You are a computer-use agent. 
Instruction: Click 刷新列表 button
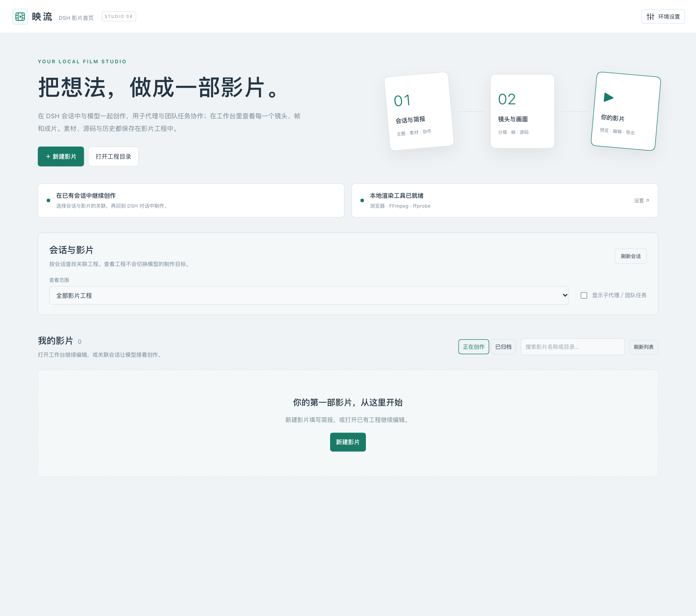pos(644,347)
